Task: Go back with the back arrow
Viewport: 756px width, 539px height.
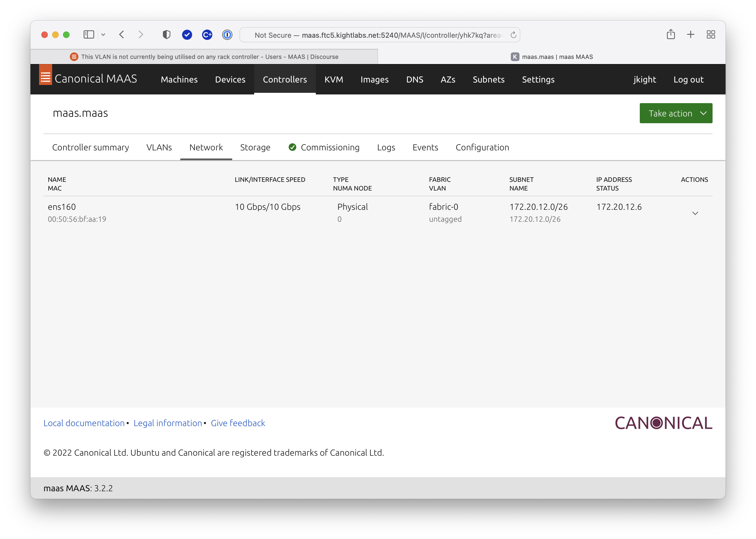Action: (x=121, y=34)
